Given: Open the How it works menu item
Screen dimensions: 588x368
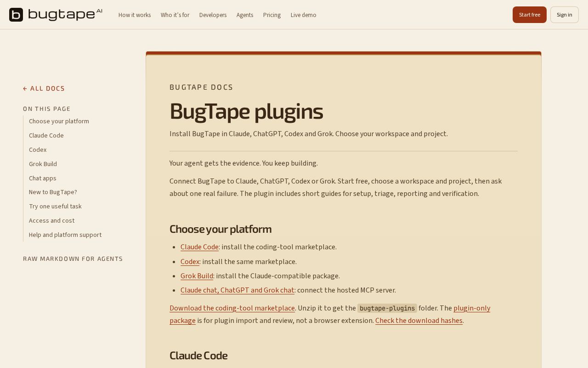Looking at the screenshot, I should 135,15.
